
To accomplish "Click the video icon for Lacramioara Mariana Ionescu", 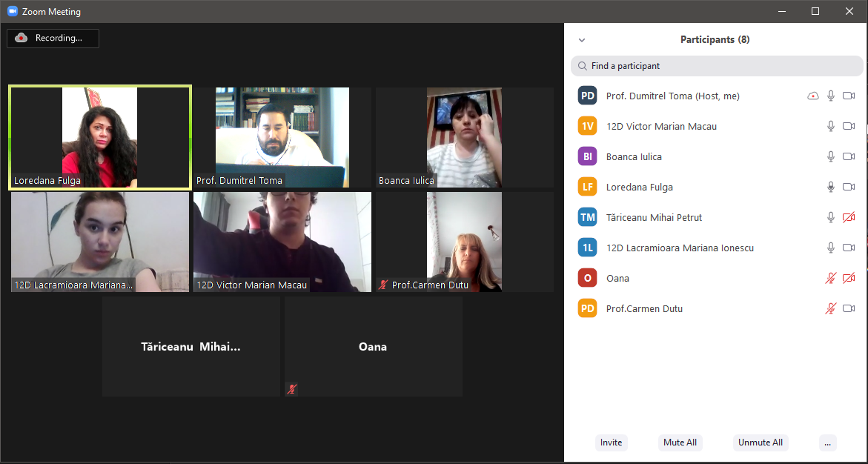I will coord(849,248).
